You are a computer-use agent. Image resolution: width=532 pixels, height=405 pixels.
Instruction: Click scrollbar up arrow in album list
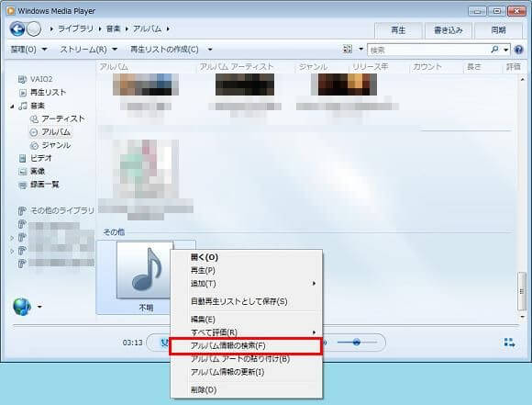(522, 80)
